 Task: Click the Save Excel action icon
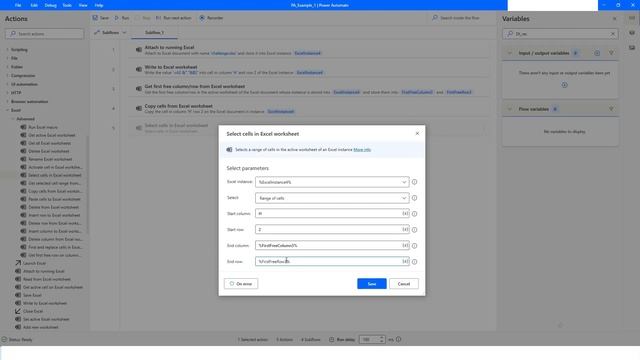pos(18,295)
